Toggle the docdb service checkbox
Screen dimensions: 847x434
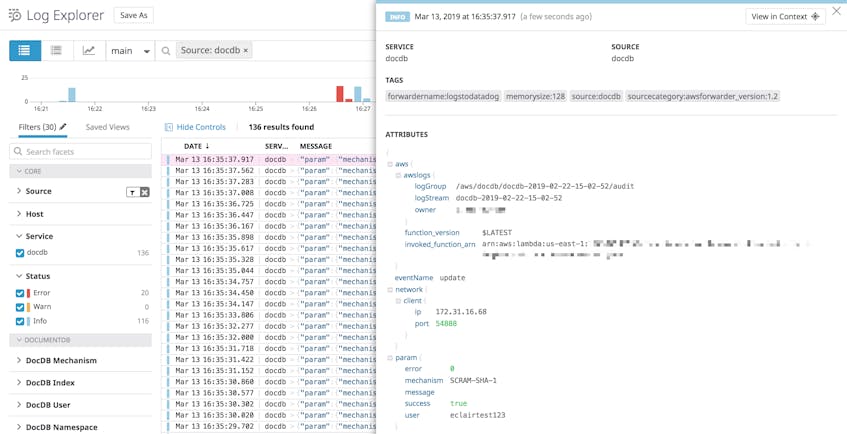click(x=20, y=252)
